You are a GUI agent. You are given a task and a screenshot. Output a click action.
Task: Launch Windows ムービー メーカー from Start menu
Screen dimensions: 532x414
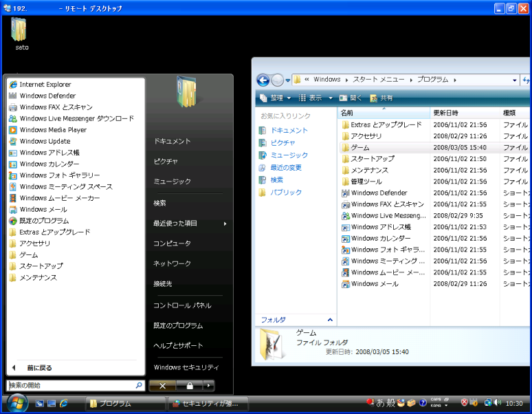pos(54,198)
